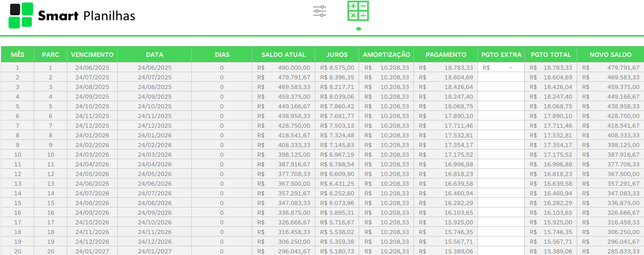The height and width of the screenshot is (255, 644).
Task: Select the SALDO ATUAL column header
Action: tap(283, 54)
